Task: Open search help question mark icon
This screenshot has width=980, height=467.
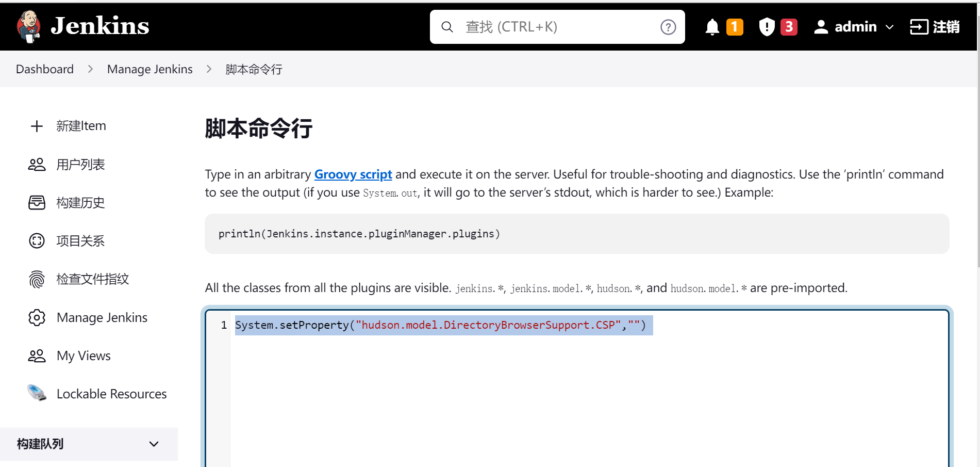Action: 668,27
